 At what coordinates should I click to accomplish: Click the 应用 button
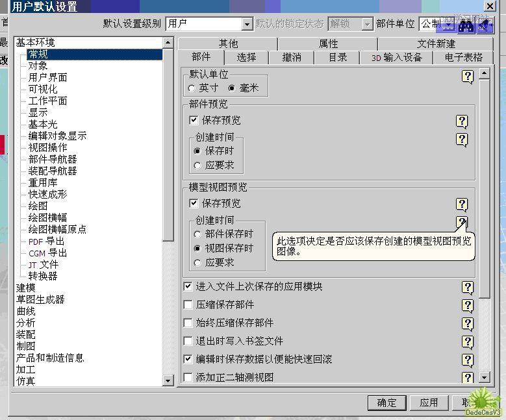pyautogui.click(x=429, y=402)
